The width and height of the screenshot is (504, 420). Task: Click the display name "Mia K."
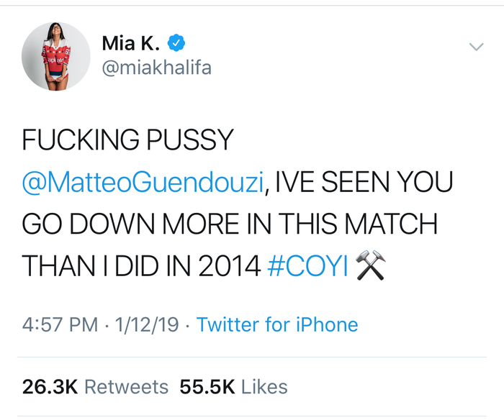pyautogui.click(x=128, y=43)
